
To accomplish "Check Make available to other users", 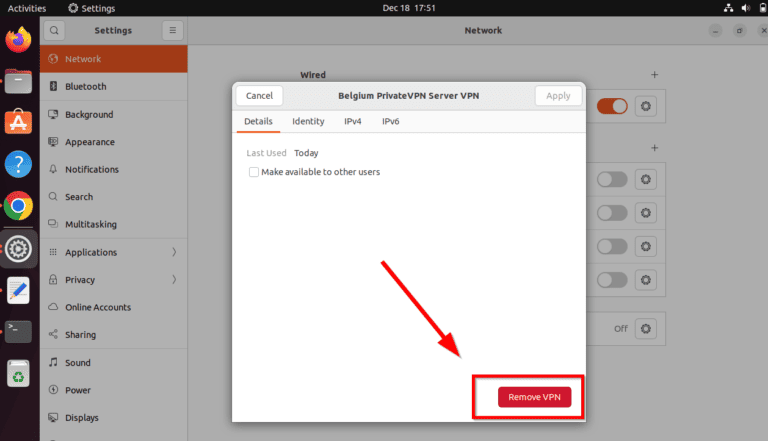I will pyautogui.click(x=254, y=172).
